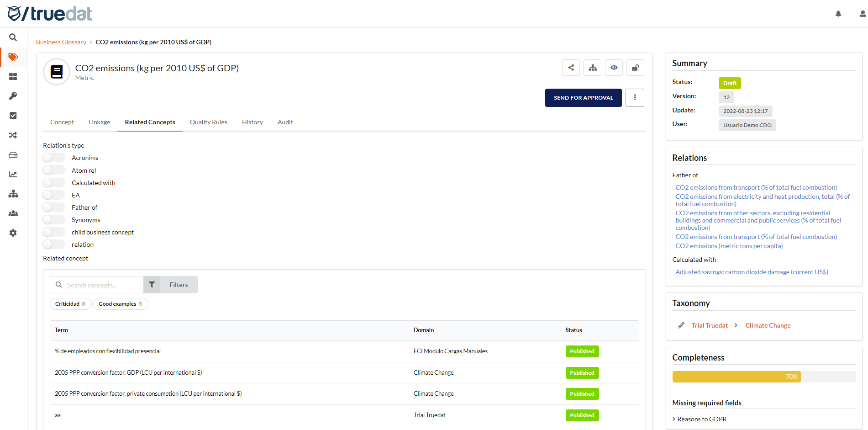868x430 pixels.
Task: Click the Send for Approval button
Action: [x=583, y=98]
